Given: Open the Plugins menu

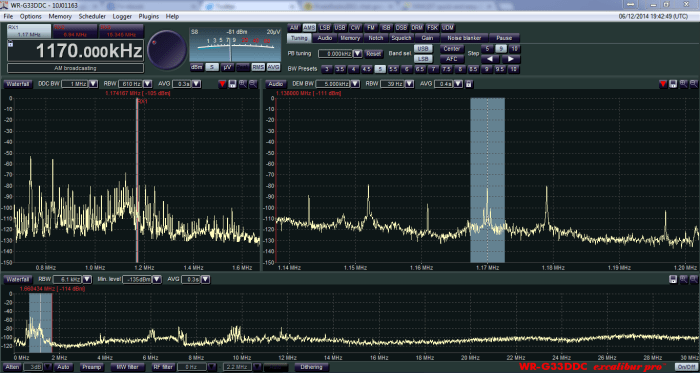Looking at the screenshot, I should click(x=149, y=17).
